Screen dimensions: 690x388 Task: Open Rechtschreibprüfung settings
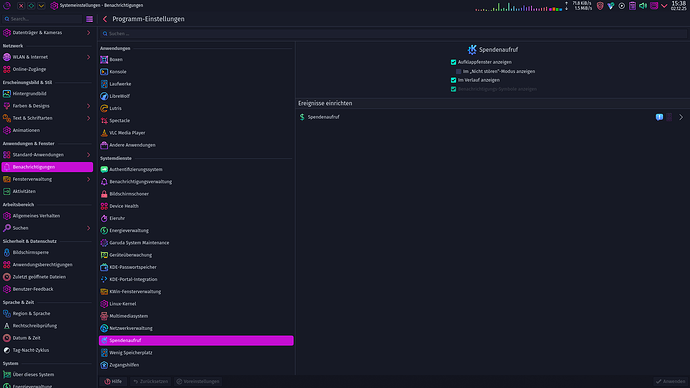(47, 326)
